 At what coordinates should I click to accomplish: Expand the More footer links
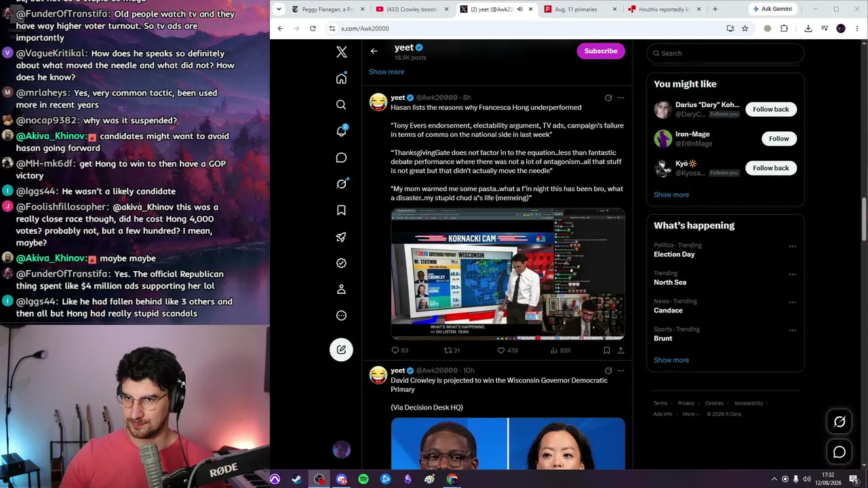click(x=692, y=414)
